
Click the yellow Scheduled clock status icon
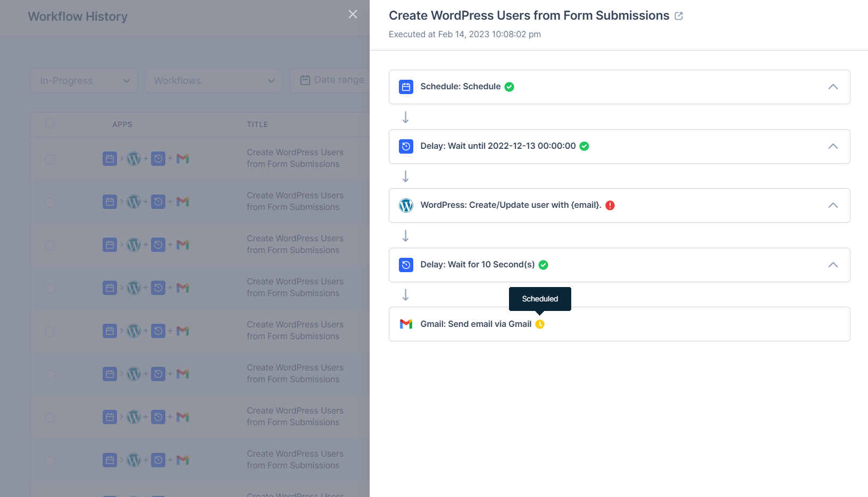coord(540,324)
